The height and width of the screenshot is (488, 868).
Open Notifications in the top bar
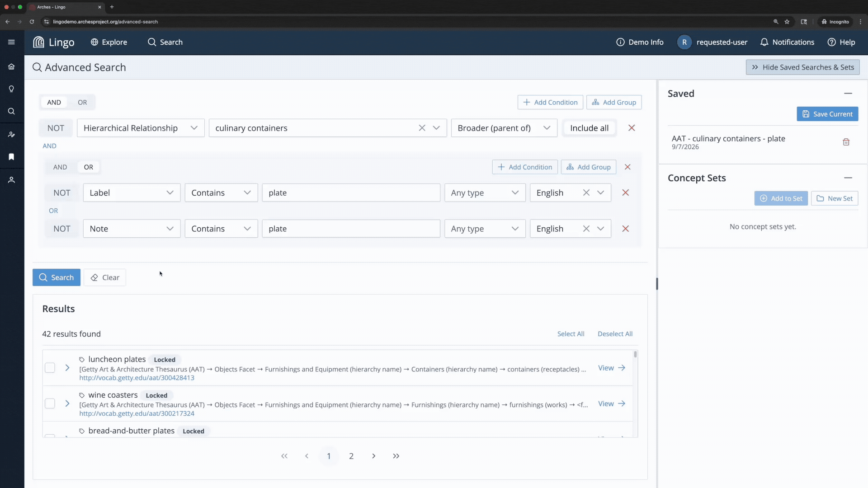tap(787, 42)
